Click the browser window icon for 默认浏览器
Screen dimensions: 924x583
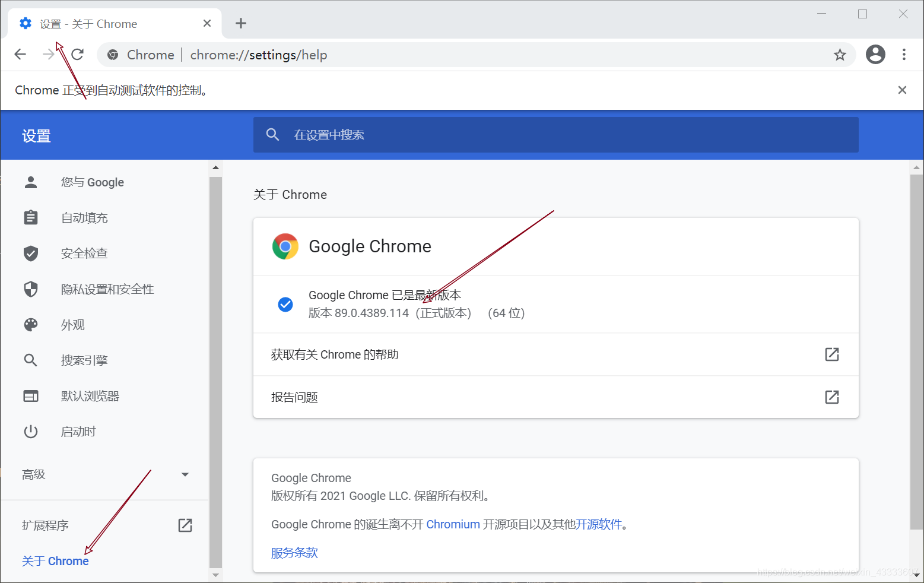click(x=31, y=396)
